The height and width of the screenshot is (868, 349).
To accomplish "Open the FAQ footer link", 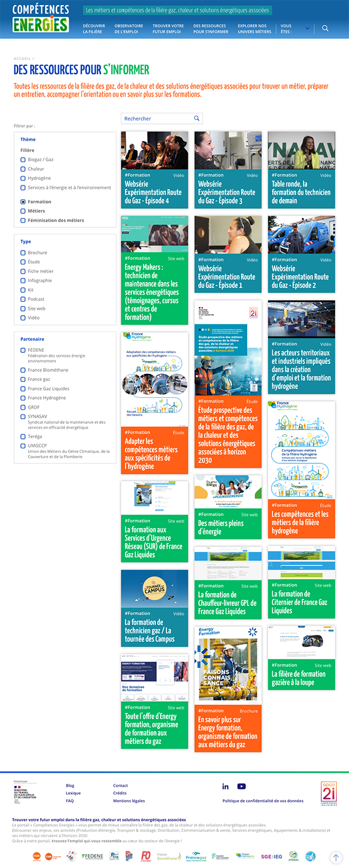I will click(70, 801).
